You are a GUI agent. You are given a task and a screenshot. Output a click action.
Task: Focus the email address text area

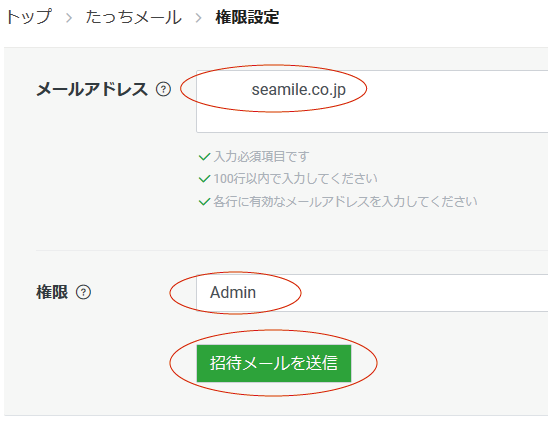372,101
